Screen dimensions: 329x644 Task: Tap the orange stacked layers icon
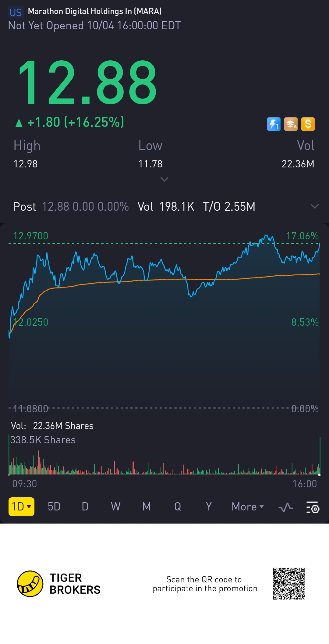[x=291, y=124]
